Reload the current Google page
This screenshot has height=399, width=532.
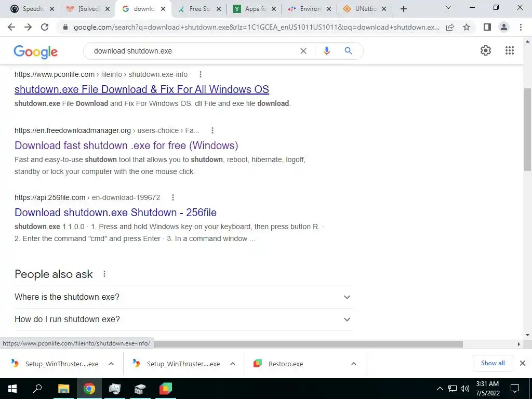[x=45, y=27]
